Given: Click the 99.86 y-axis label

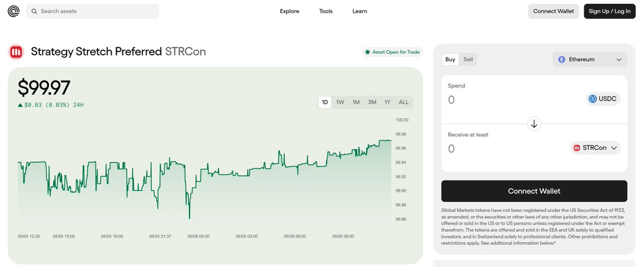Looking at the screenshot, I should pos(401,219).
